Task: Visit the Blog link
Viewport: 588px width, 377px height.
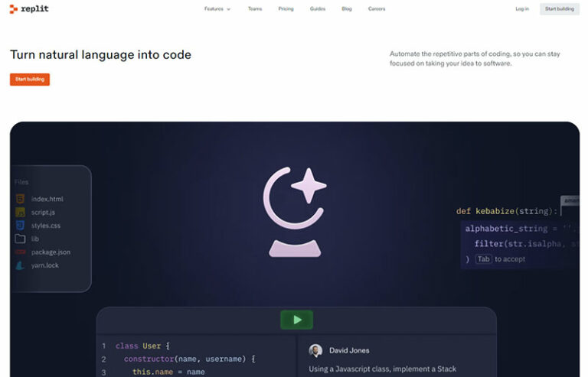Action: point(347,8)
